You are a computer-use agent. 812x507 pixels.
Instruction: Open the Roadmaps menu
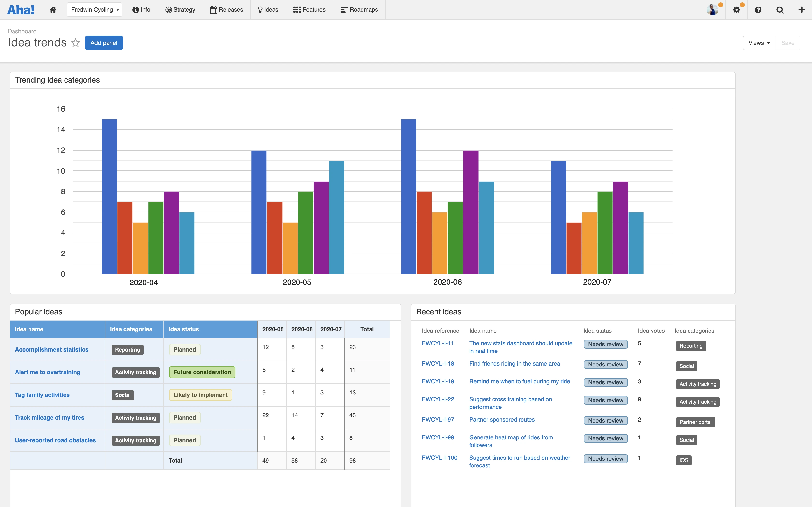click(359, 10)
